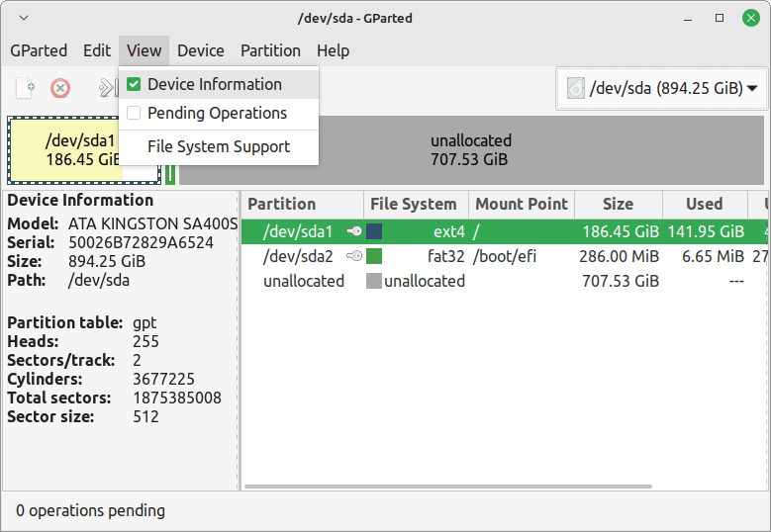This screenshot has height=532, width=771.
Task: Uncheck Device Information in View menu
Action: tap(134, 84)
